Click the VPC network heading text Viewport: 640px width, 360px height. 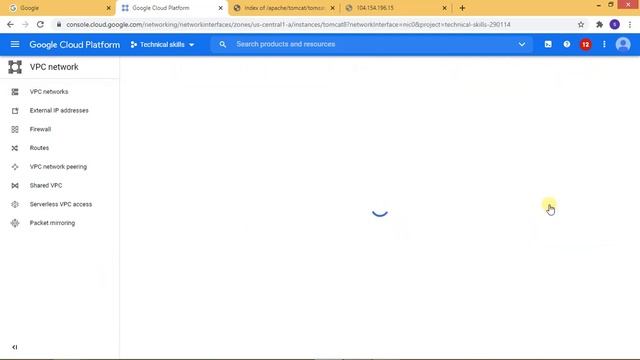(54, 67)
